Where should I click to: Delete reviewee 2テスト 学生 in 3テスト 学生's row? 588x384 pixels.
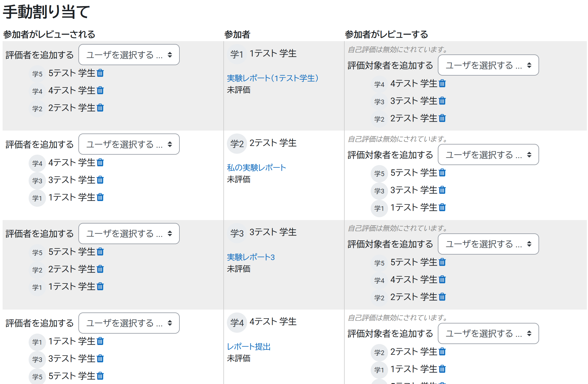pos(442,297)
